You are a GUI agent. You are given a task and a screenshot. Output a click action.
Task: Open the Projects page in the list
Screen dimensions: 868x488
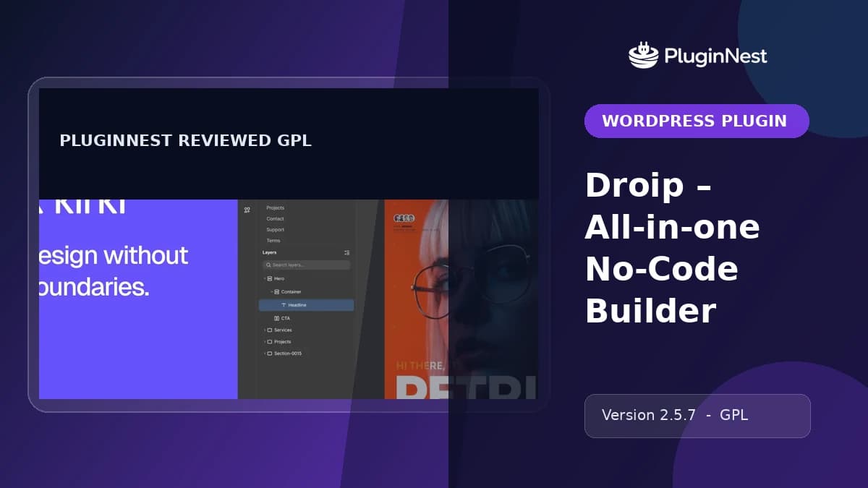[x=275, y=207]
